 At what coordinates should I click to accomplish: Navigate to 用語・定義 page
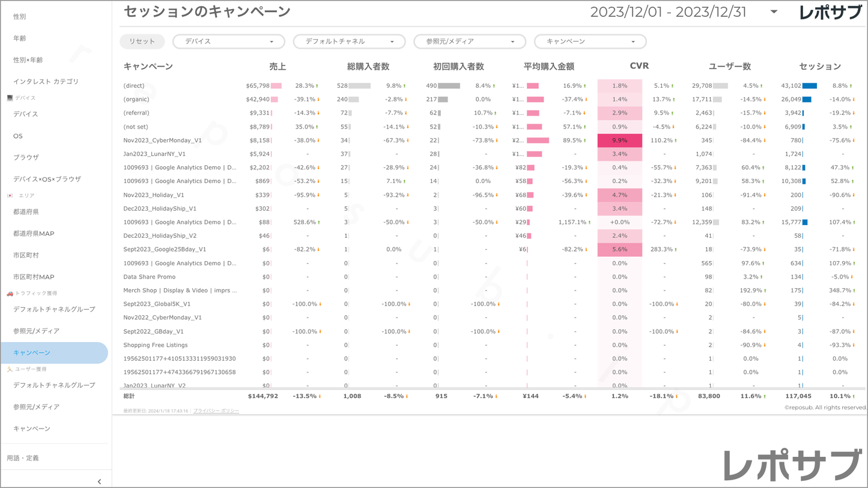pos(23,458)
